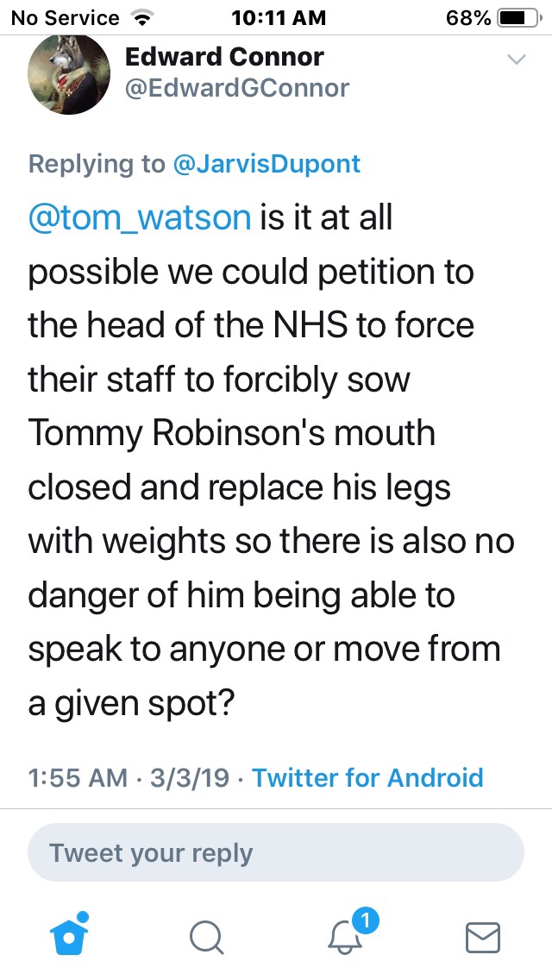This screenshot has height=980, width=552.
Task: Tap the Edward Connor display name
Action: click(224, 57)
